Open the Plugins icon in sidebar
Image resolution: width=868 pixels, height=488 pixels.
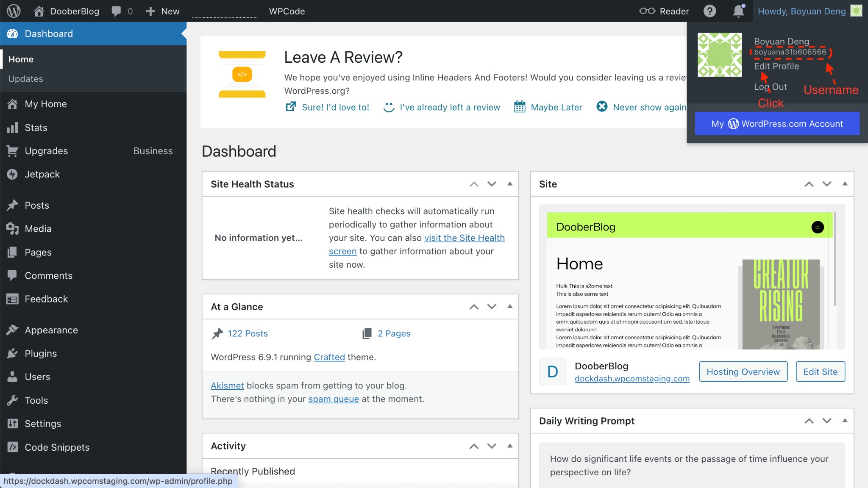click(13, 353)
